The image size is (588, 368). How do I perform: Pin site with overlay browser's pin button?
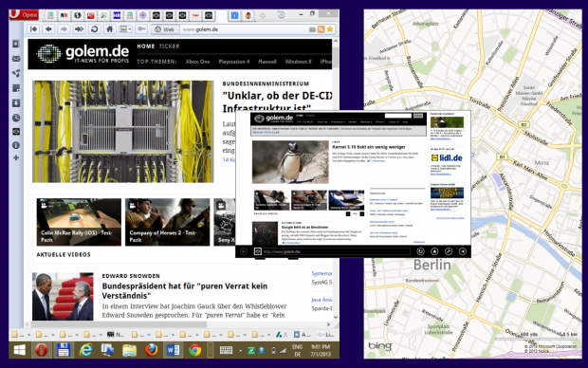click(434, 251)
